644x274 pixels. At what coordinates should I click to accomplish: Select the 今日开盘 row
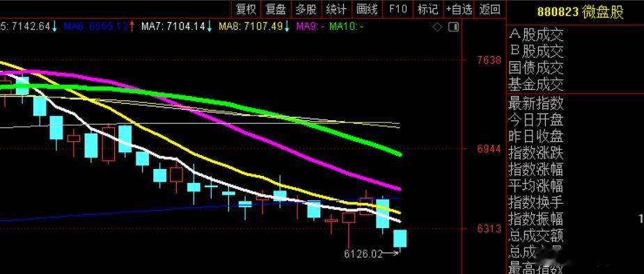(536, 120)
